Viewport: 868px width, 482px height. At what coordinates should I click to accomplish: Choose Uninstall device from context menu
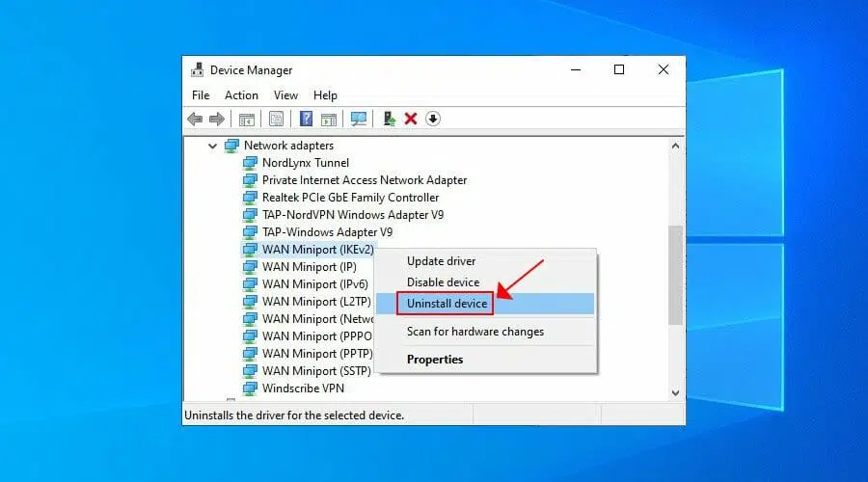(x=447, y=304)
